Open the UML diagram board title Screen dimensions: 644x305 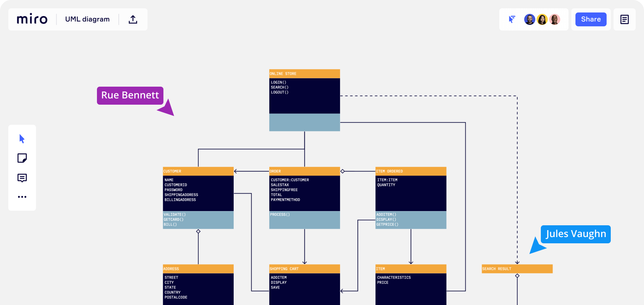point(87,19)
